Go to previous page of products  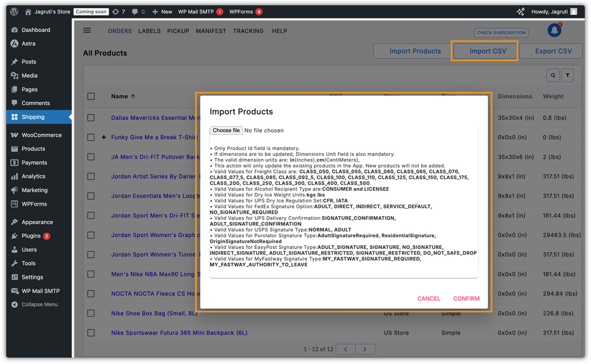click(x=345, y=350)
